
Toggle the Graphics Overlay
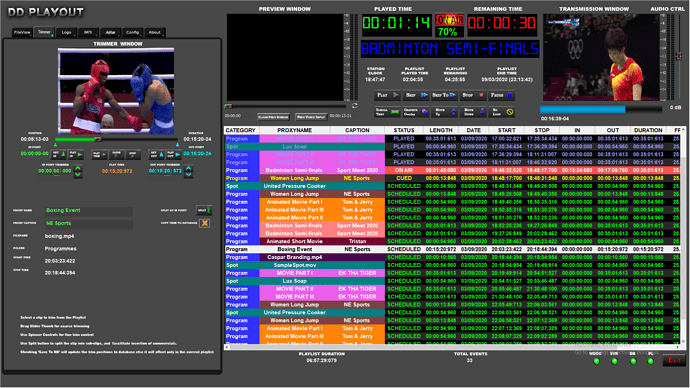pyautogui.click(x=416, y=112)
